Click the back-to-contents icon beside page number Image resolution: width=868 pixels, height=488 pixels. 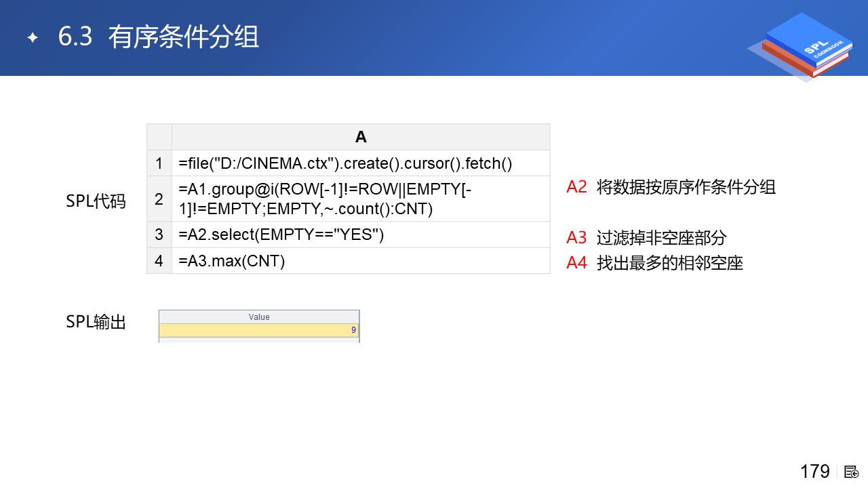(x=852, y=472)
